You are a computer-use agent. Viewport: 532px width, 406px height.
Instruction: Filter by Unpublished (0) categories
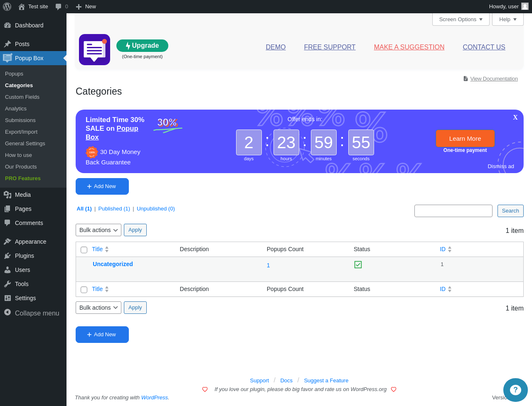tap(156, 209)
